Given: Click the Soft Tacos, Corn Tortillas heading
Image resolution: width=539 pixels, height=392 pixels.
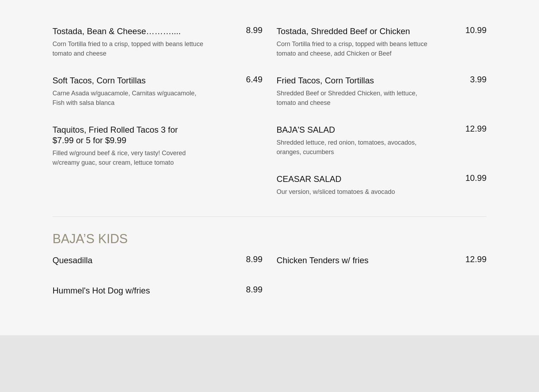Looking at the screenshot, I should pos(99,81).
